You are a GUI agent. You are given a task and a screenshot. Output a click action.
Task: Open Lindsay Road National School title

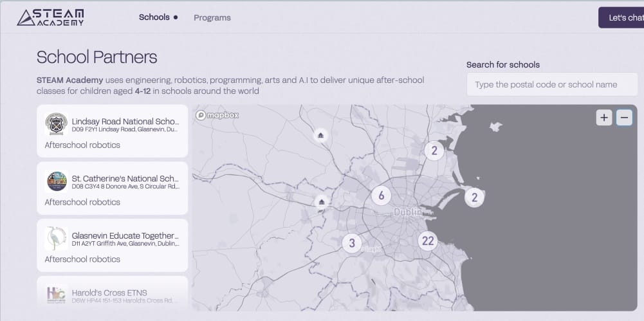125,122
